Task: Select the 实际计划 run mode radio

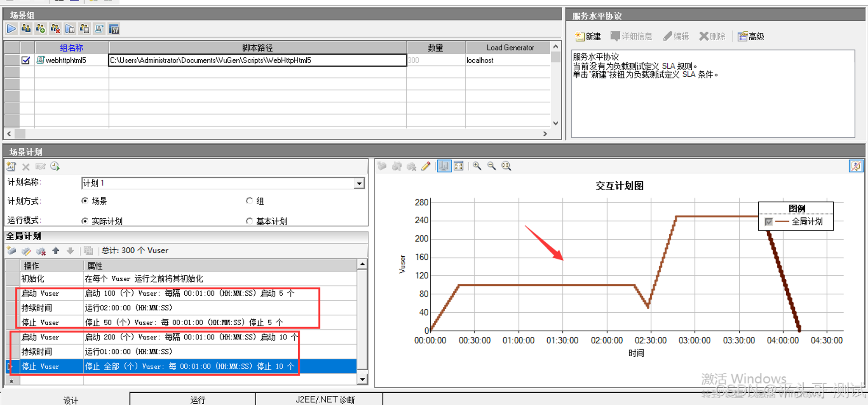Action: 85,221
